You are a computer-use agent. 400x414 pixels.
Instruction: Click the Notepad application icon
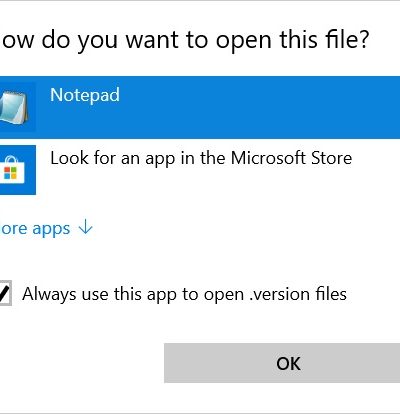[x=14, y=107]
